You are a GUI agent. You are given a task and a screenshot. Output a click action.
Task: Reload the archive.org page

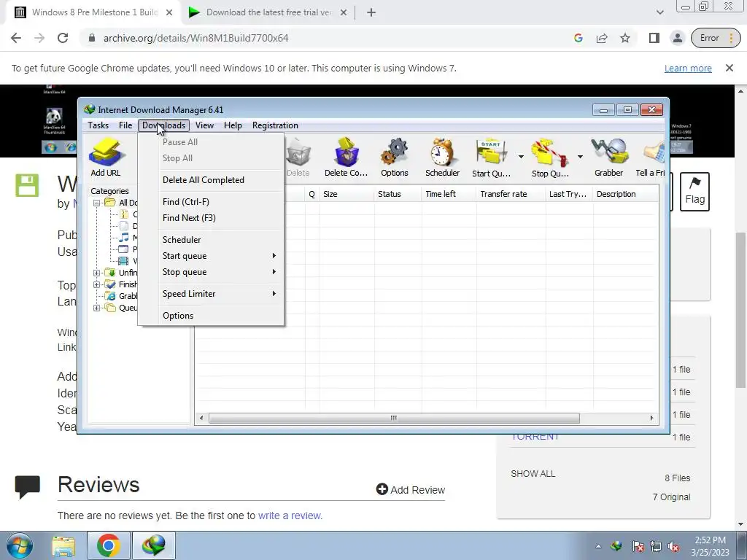click(x=63, y=38)
